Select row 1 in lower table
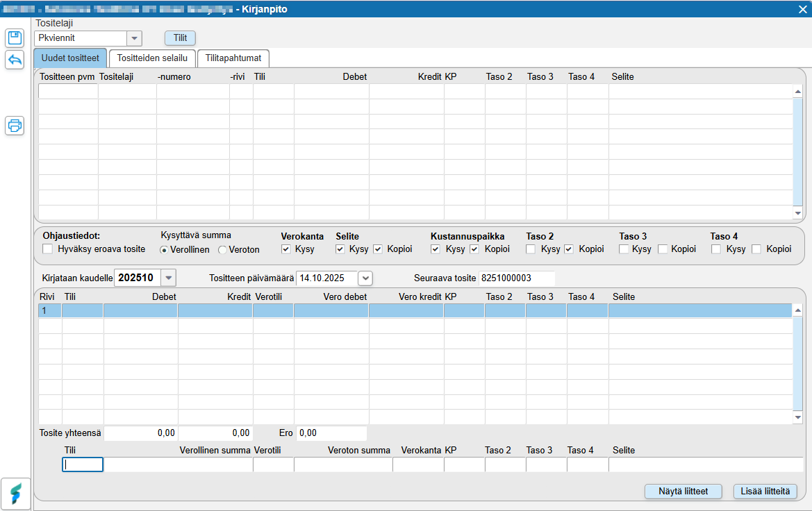 415,310
